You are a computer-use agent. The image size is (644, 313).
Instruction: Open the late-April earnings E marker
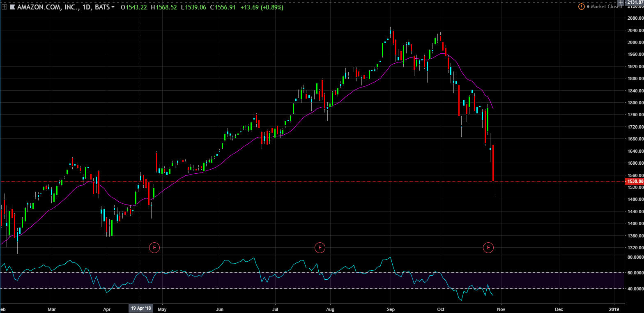pos(154,247)
